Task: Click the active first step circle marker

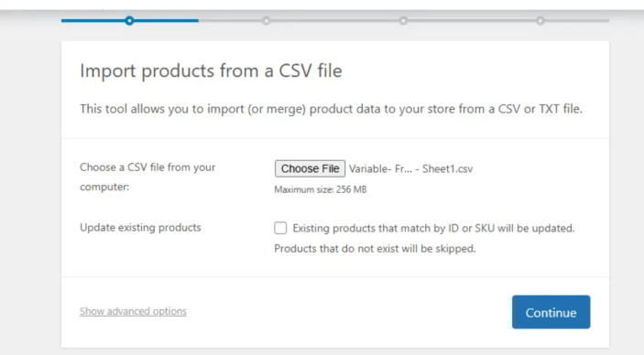Action: [129, 20]
